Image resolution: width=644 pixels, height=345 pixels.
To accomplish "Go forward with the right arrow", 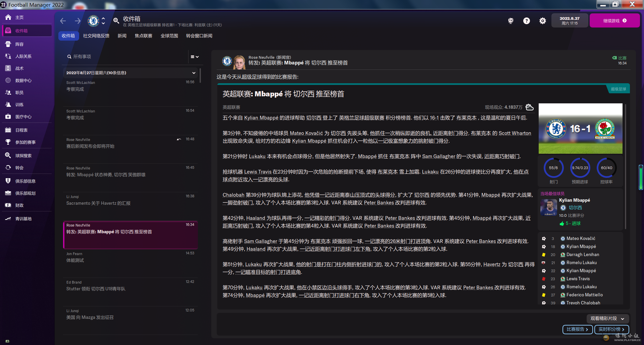I will (77, 21).
